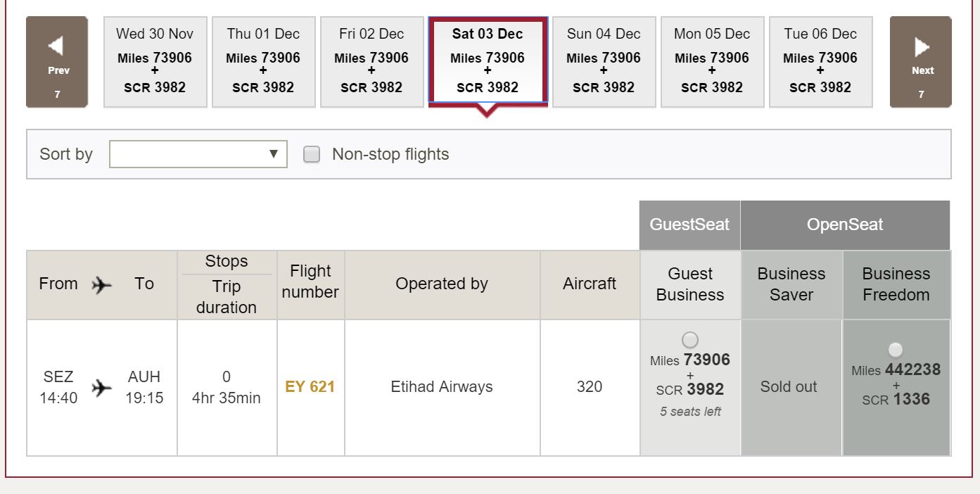The height and width of the screenshot is (494, 980).
Task: Enable the Non-stop flights checkbox
Action: tap(312, 154)
